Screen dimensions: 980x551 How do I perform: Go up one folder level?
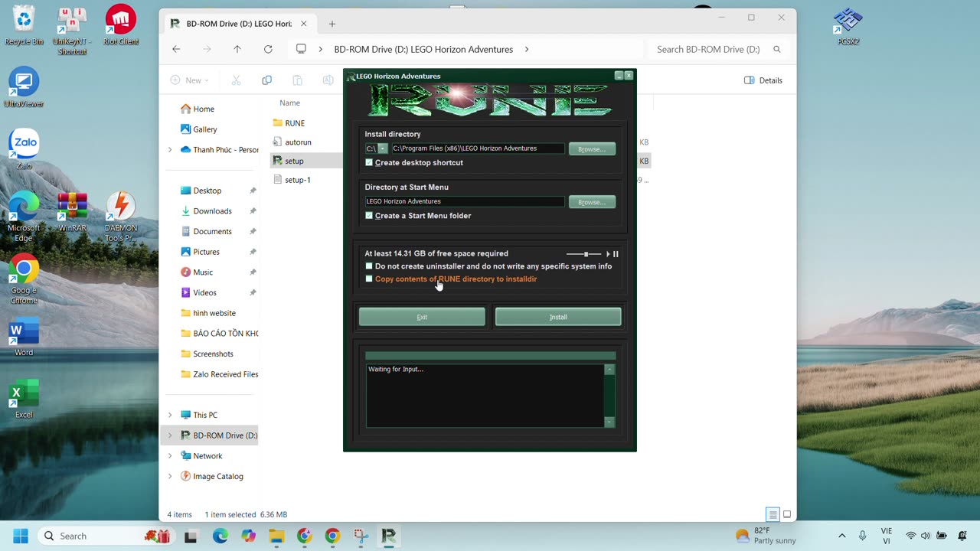coord(237,49)
